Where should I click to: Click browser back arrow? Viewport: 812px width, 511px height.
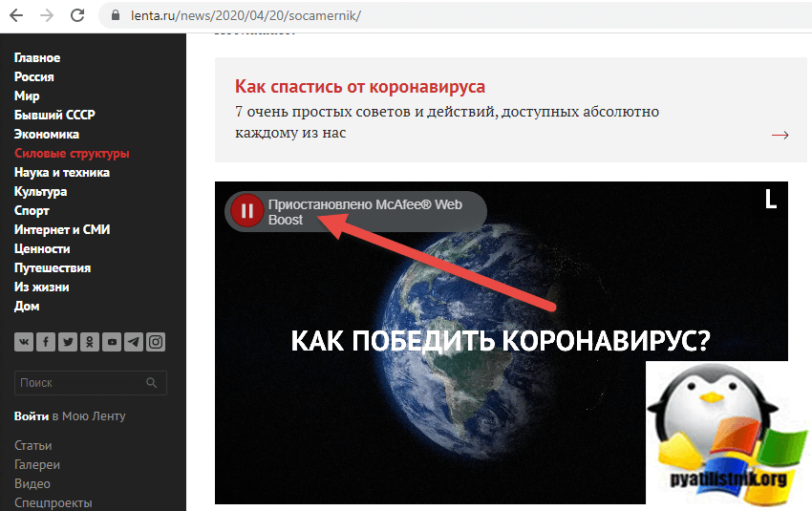16,16
